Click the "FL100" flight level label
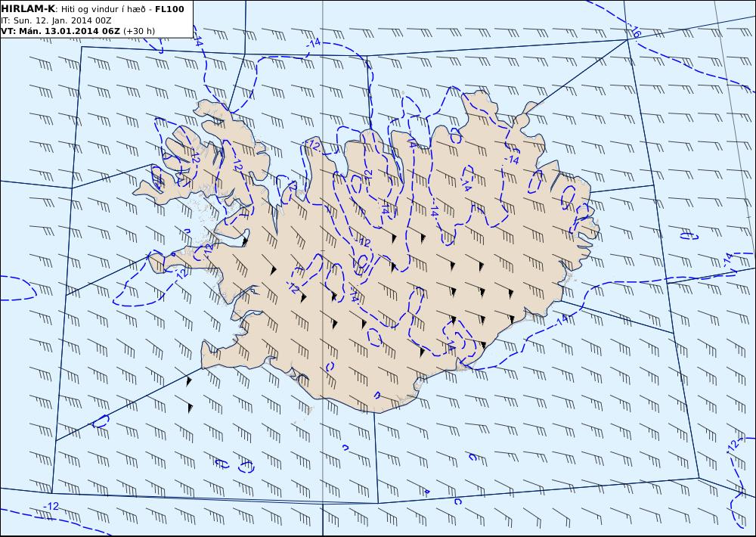This screenshot has height=537, width=756. (x=169, y=9)
